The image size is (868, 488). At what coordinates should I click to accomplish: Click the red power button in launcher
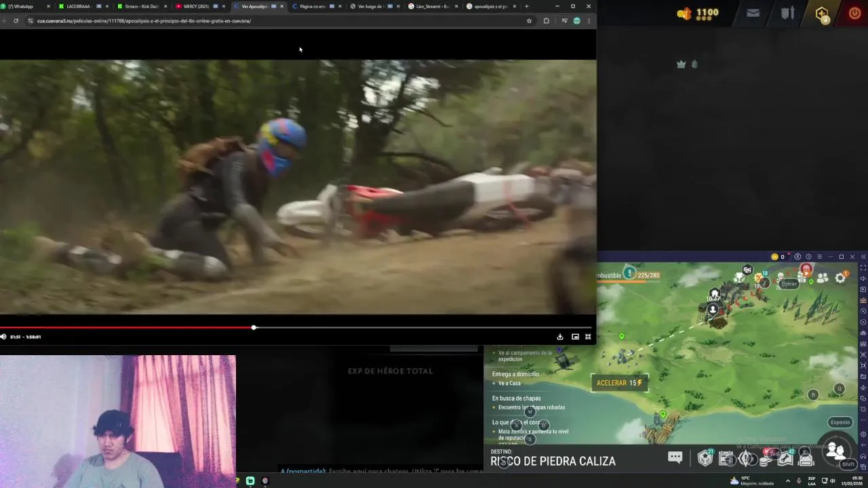click(854, 13)
